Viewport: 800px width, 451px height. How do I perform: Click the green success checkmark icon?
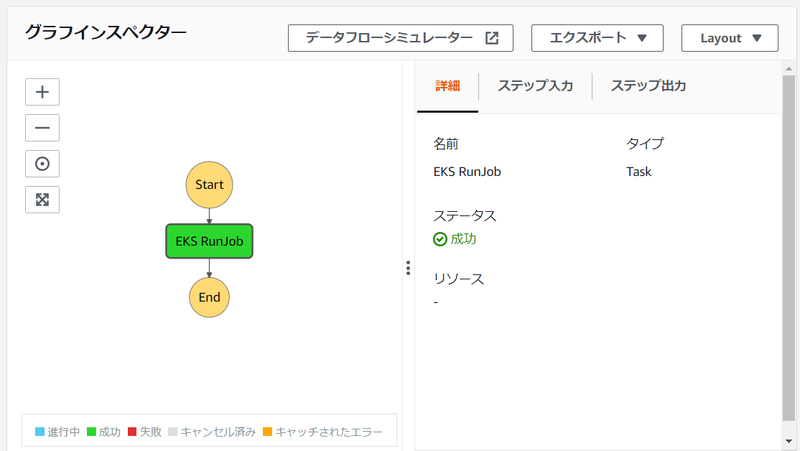click(x=440, y=239)
